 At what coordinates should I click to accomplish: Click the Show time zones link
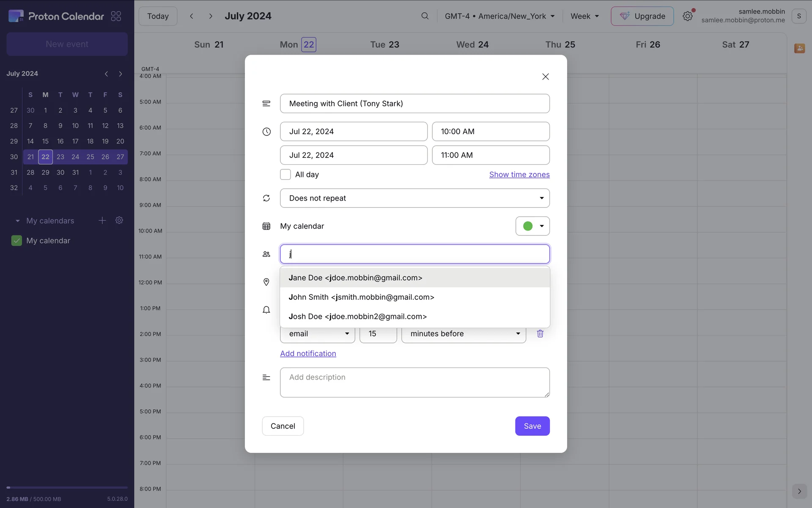point(519,174)
